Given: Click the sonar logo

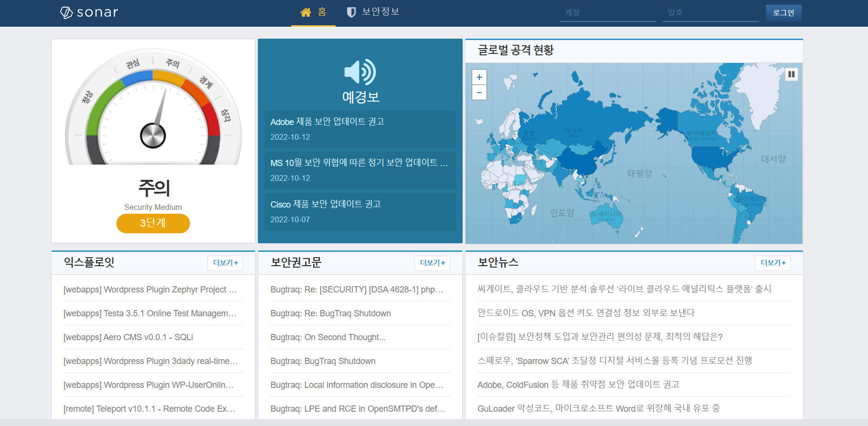Looking at the screenshot, I should [x=89, y=12].
